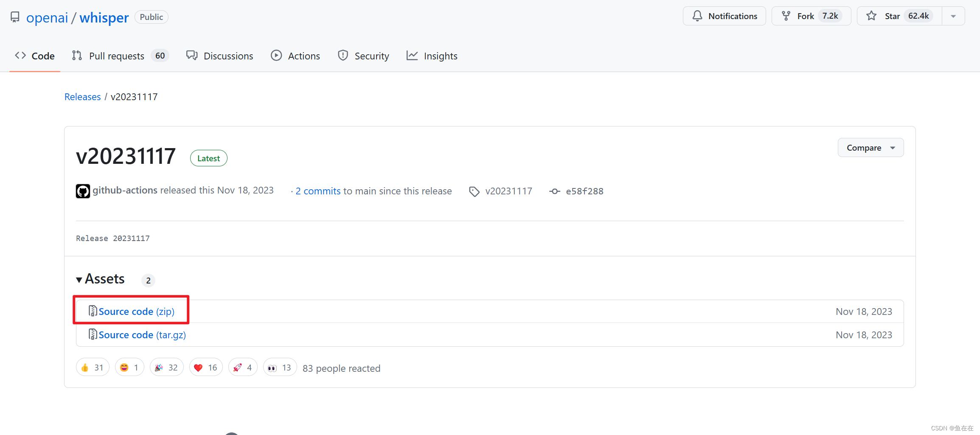Click the v20231117 breadcrumb text
Screen dimensions: 980x435
[134, 97]
